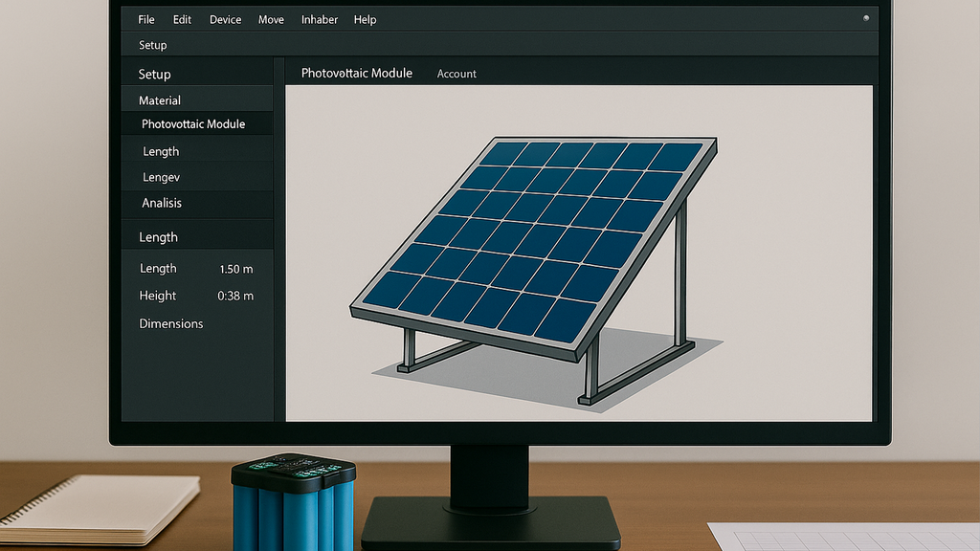
Task: Open the Move menu
Action: [x=271, y=19]
